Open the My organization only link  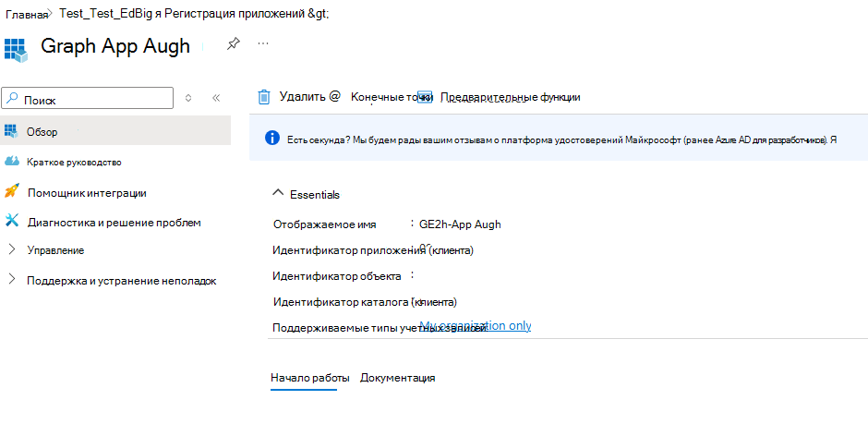476,325
